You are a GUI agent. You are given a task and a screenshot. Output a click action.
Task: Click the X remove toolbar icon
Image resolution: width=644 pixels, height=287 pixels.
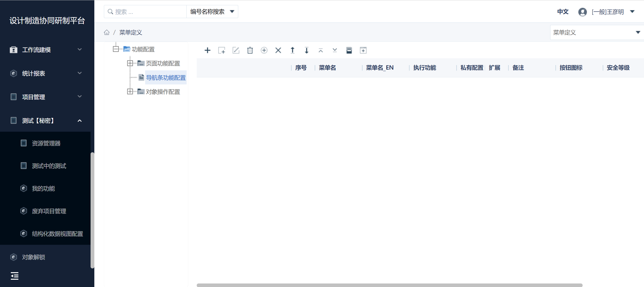click(278, 50)
